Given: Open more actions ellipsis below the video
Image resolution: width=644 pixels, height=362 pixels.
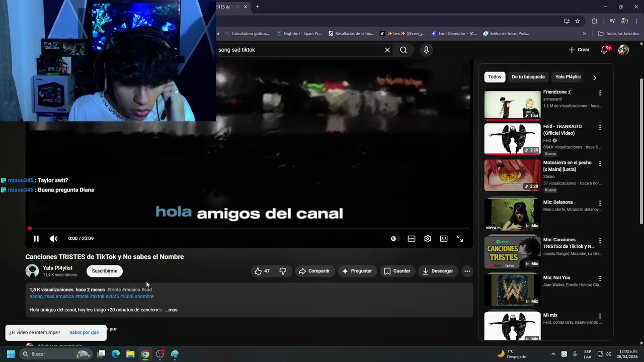Looking at the screenshot, I should coord(467,271).
